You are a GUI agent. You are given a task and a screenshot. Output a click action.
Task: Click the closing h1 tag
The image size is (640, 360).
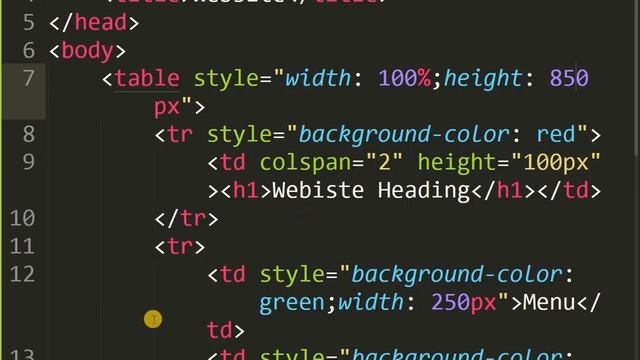click(x=503, y=191)
